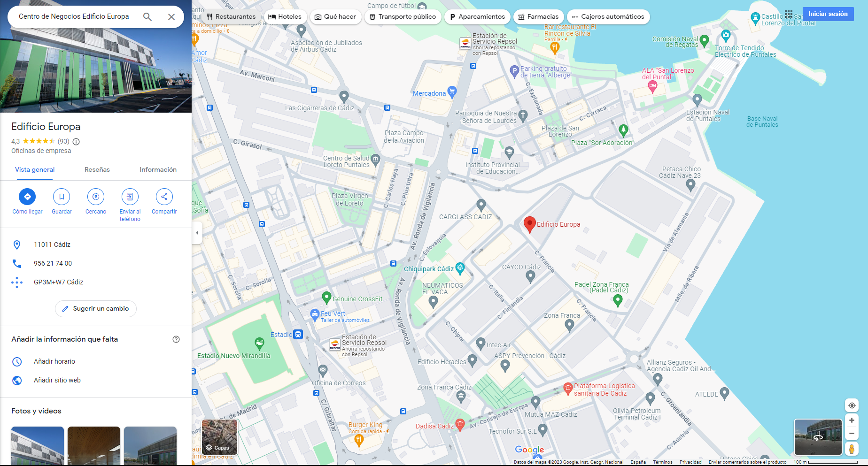The width and height of the screenshot is (868, 466).
Task: Click Sugerir un cambio button
Action: coord(96,308)
